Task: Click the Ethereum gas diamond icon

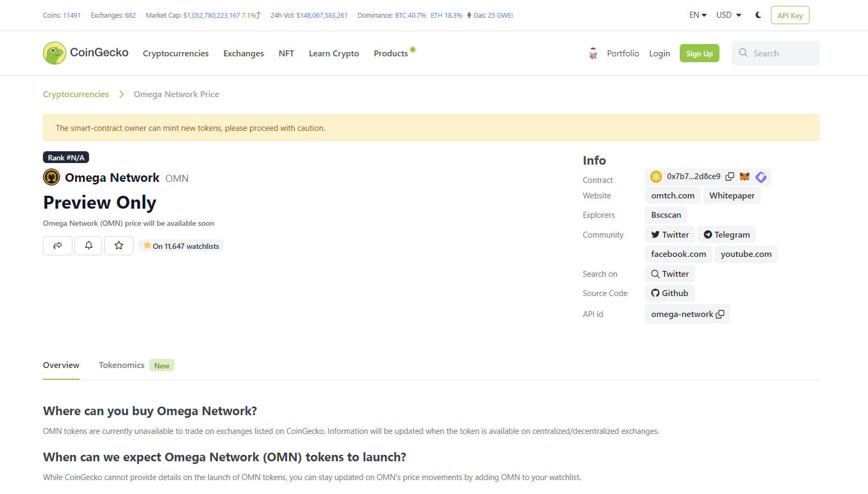Action: 469,15
